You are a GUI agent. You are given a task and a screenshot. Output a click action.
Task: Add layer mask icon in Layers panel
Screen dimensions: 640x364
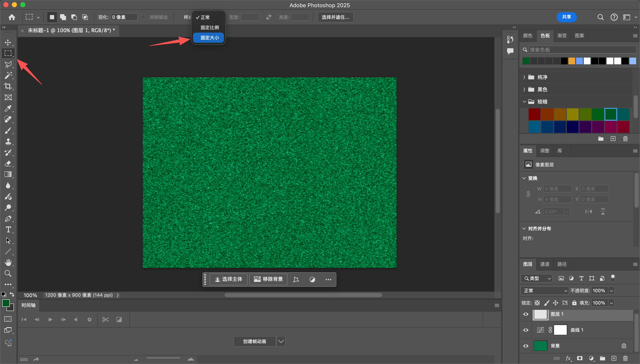click(579, 358)
